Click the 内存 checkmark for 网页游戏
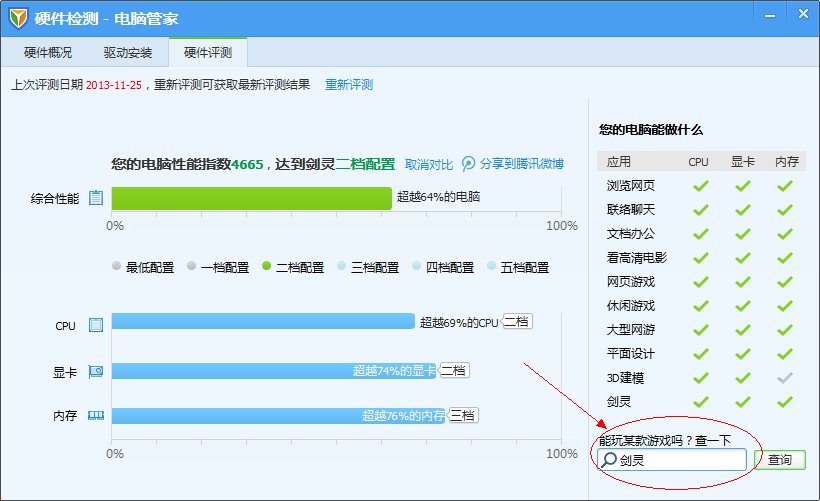 click(784, 282)
